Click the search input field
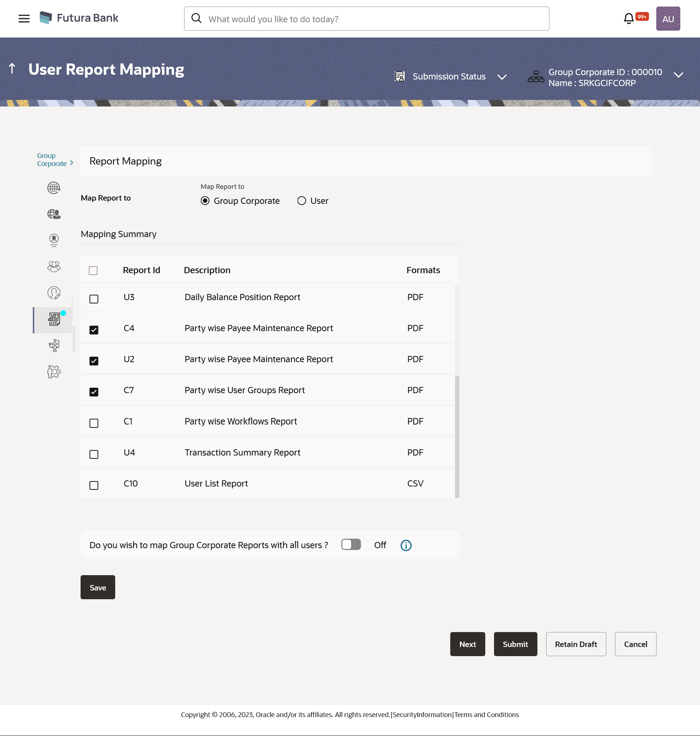This screenshot has width=700, height=736. 373,19
